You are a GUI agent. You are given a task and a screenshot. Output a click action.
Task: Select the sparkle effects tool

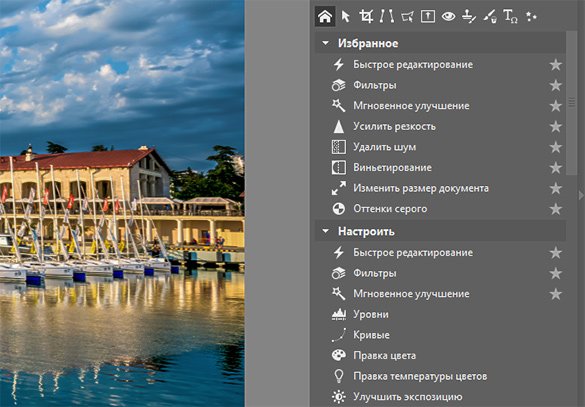coord(531,17)
